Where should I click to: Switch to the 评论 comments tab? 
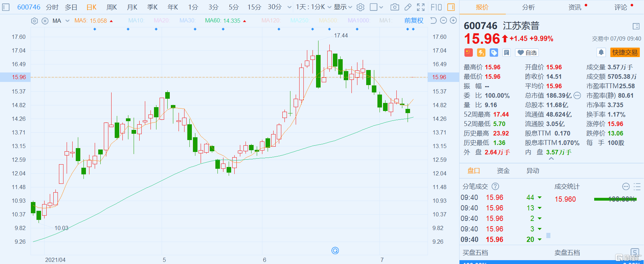coord(621,7)
